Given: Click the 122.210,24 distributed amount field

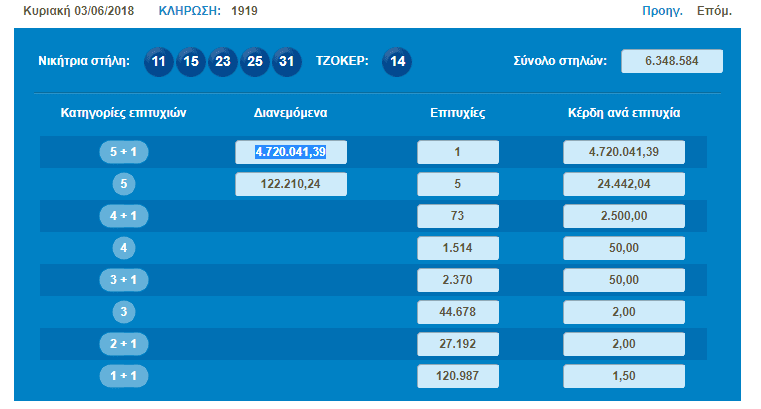Looking at the screenshot, I should coord(291,184).
